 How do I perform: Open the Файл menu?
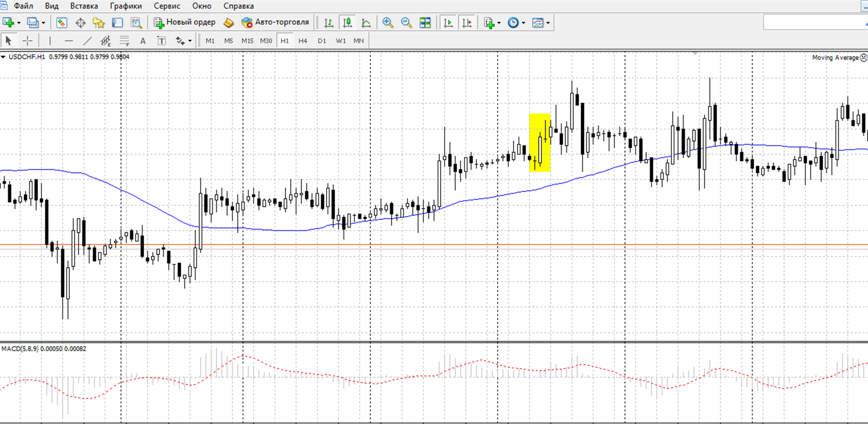coord(23,6)
